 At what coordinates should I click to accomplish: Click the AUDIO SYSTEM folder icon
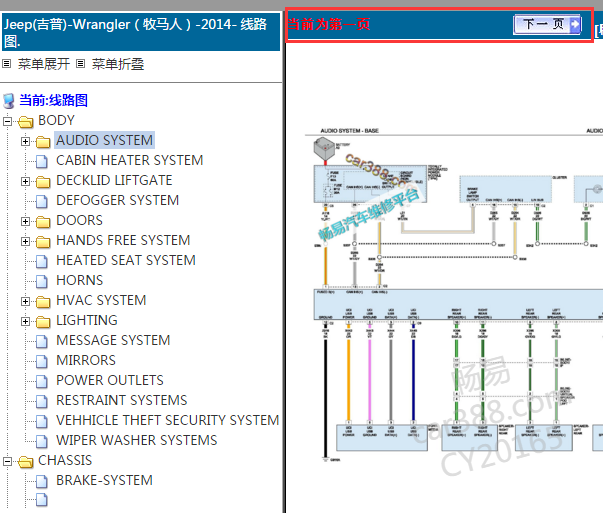pyautogui.click(x=43, y=142)
